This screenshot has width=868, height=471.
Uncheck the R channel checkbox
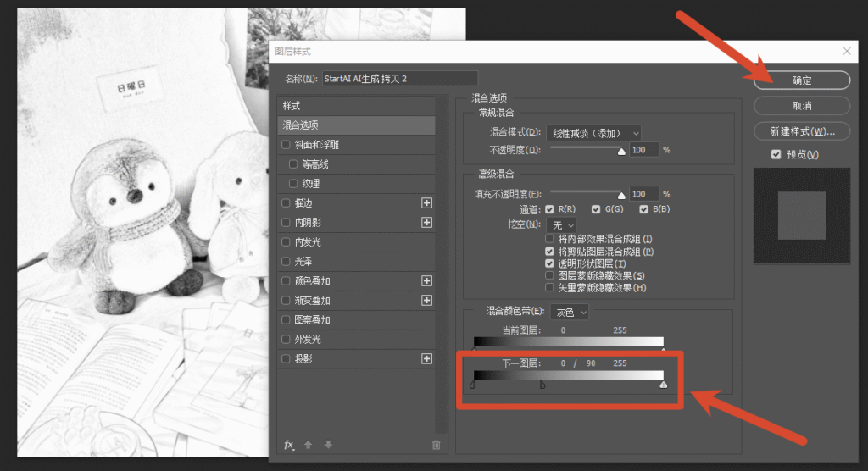point(549,209)
